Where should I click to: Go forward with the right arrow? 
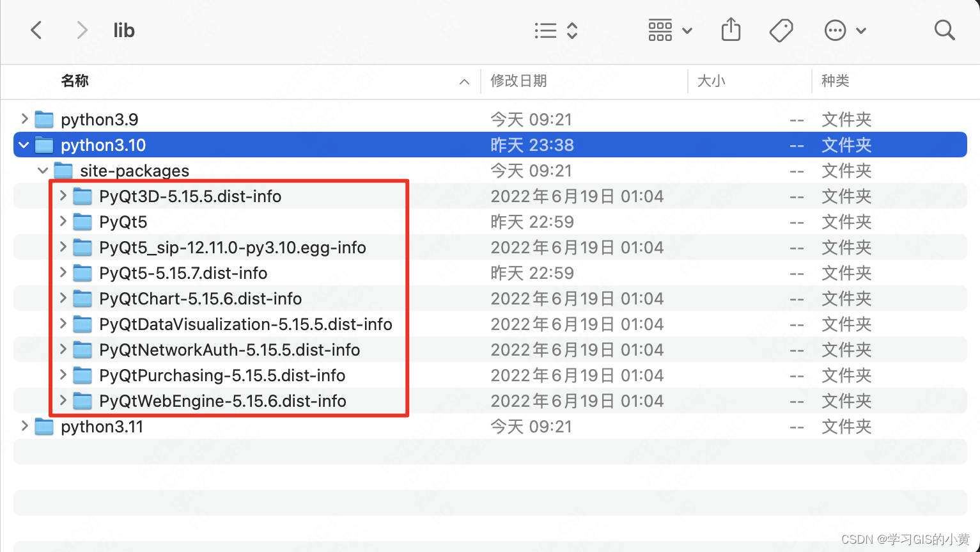(x=82, y=30)
